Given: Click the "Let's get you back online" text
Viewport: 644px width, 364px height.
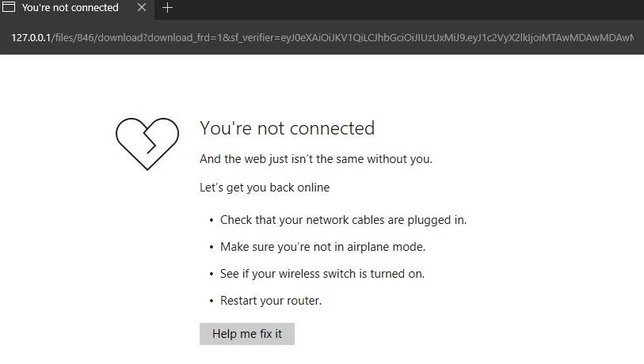Looking at the screenshot, I should click(x=265, y=188).
